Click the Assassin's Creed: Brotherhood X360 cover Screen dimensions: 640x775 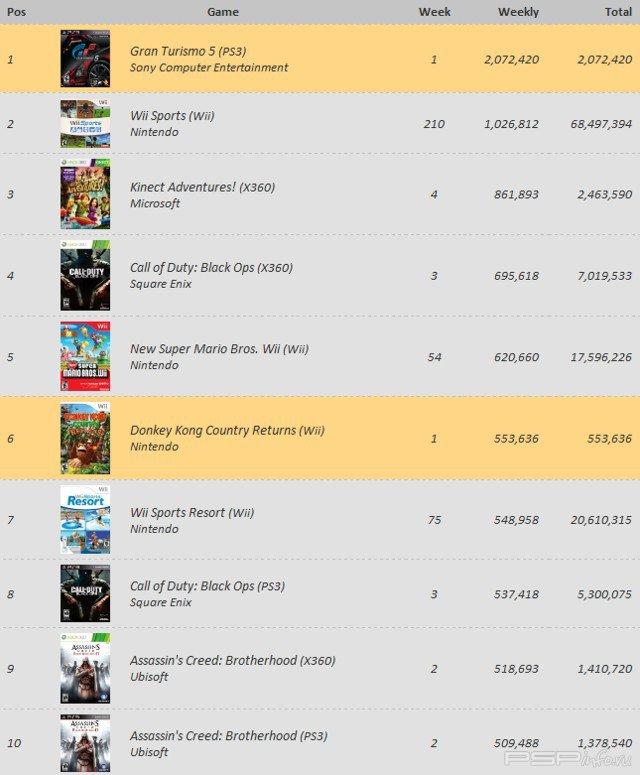coord(85,668)
